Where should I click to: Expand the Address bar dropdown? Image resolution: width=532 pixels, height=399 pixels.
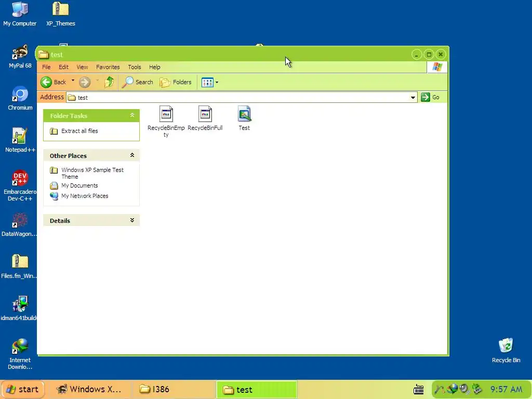(413, 97)
